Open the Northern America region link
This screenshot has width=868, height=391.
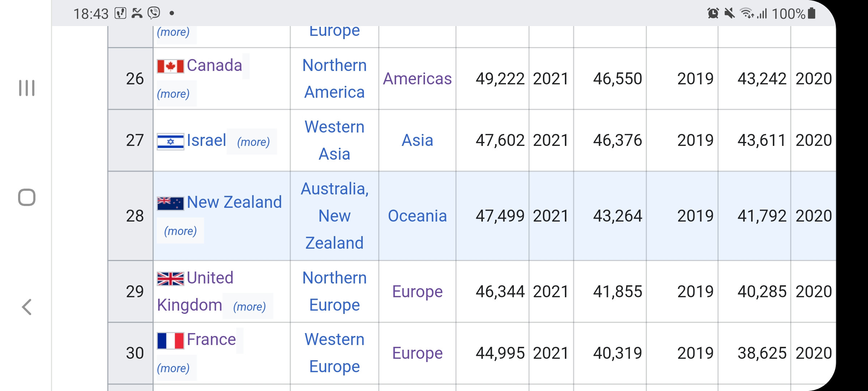tap(335, 79)
